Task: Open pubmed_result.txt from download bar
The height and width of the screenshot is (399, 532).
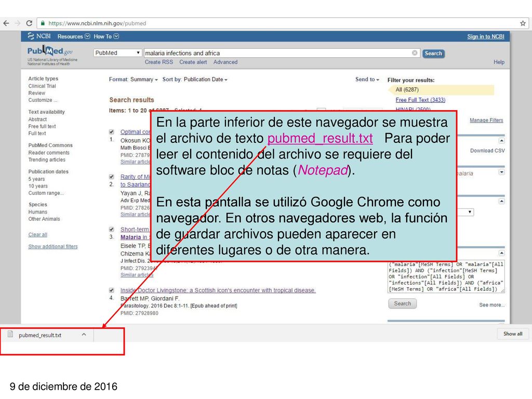Action: tap(40, 335)
